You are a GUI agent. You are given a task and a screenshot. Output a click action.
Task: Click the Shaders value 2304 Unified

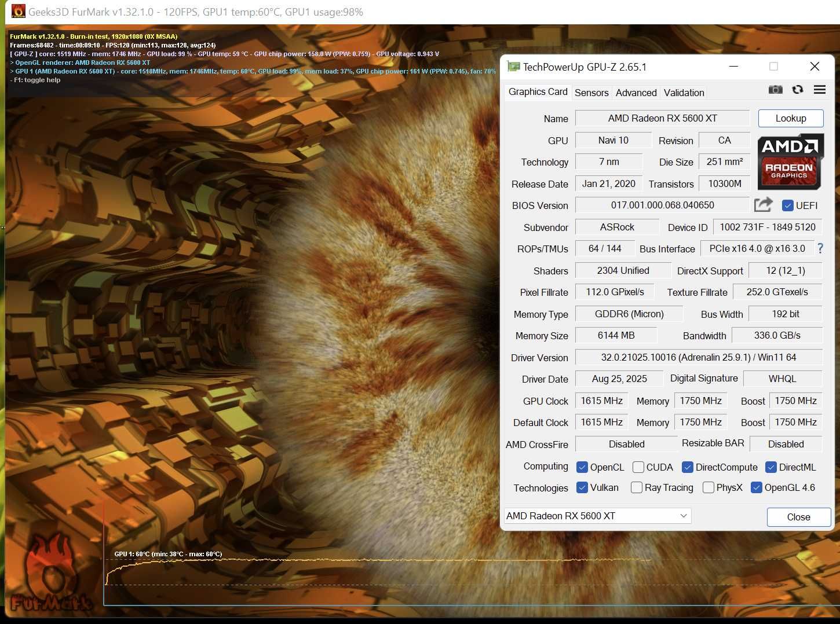pyautogui.click(x=623, y=270)
